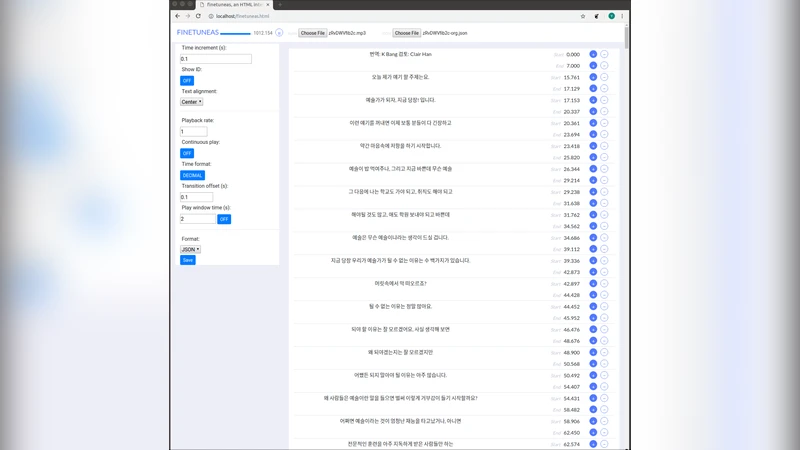The height and width of the screenshot is (450, 800).
Task: Click minus icon beside start time 15.761
Action: [x=604, y=77]
